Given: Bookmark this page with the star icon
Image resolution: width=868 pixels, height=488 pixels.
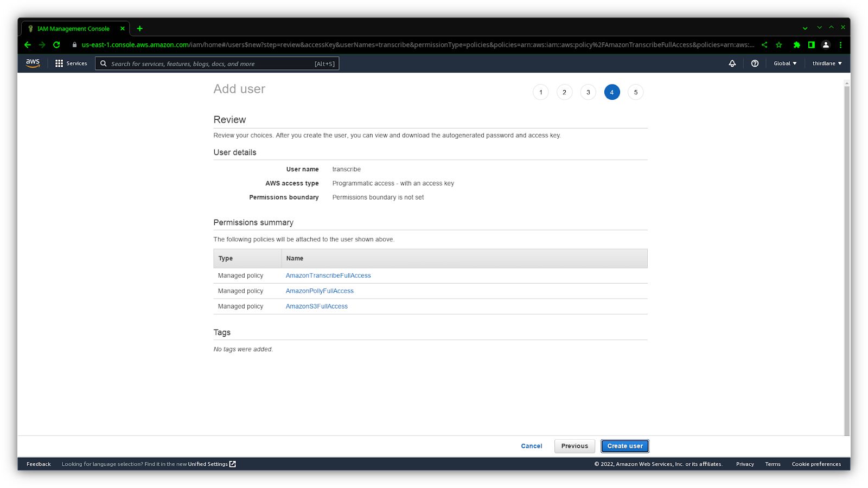Looking at the screenshot, I should (779, 45).
